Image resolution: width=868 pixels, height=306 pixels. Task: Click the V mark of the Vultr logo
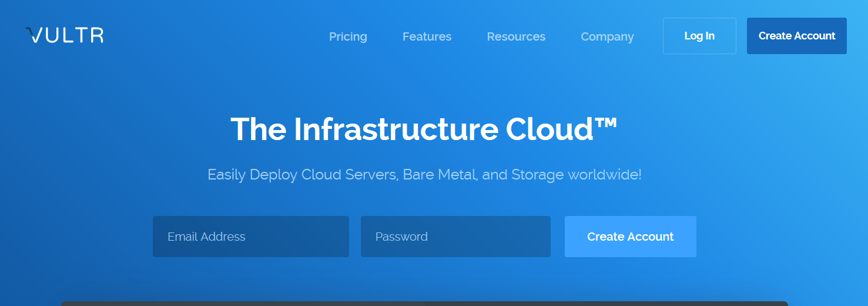(34, 35)
